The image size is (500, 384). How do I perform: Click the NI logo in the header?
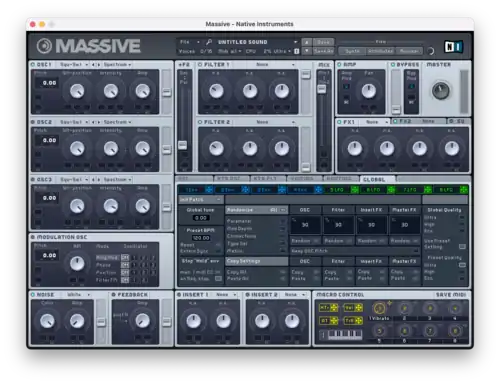(453, 47)
